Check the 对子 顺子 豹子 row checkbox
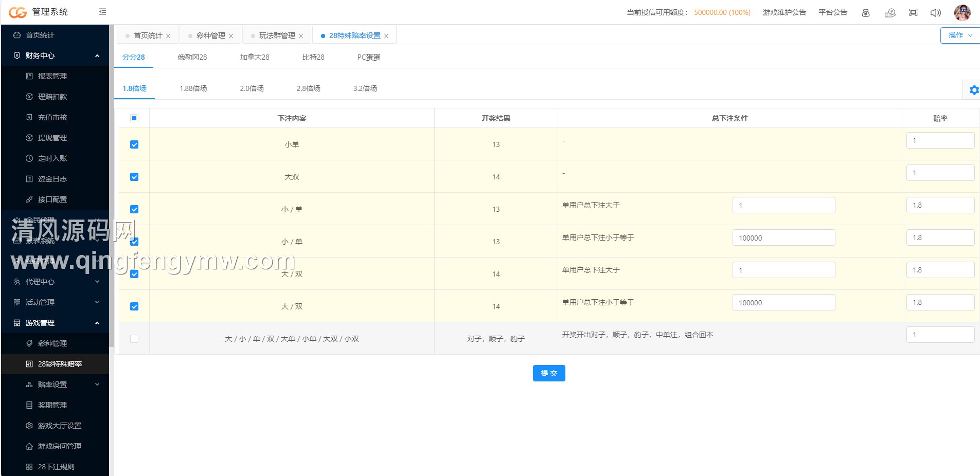 (134, 339)
